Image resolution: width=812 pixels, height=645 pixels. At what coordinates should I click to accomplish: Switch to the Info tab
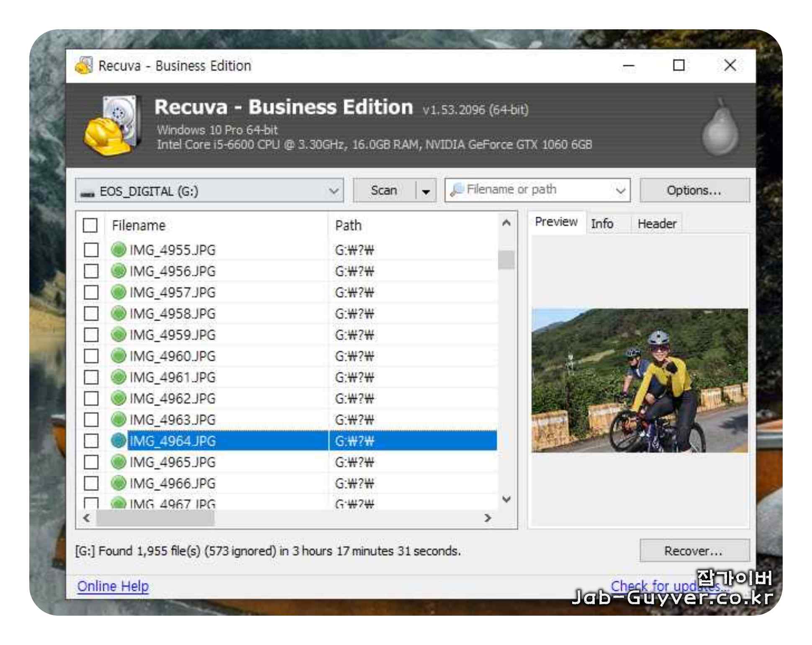tap(602, 224)
